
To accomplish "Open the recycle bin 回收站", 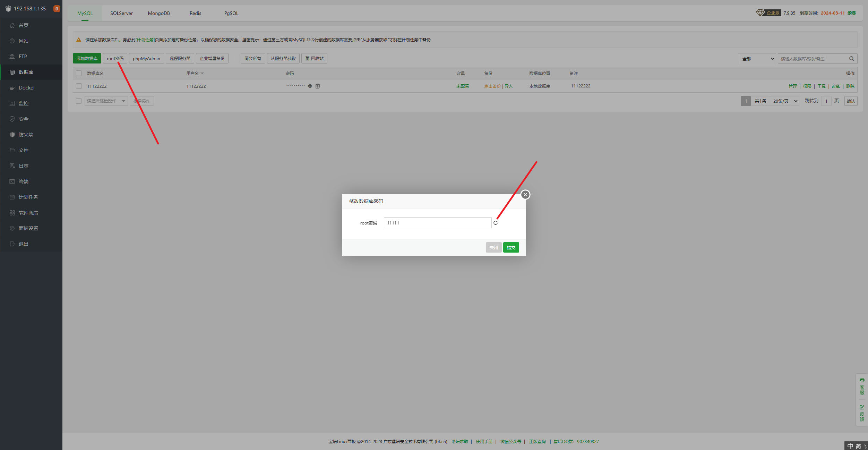I will (314, 58).
